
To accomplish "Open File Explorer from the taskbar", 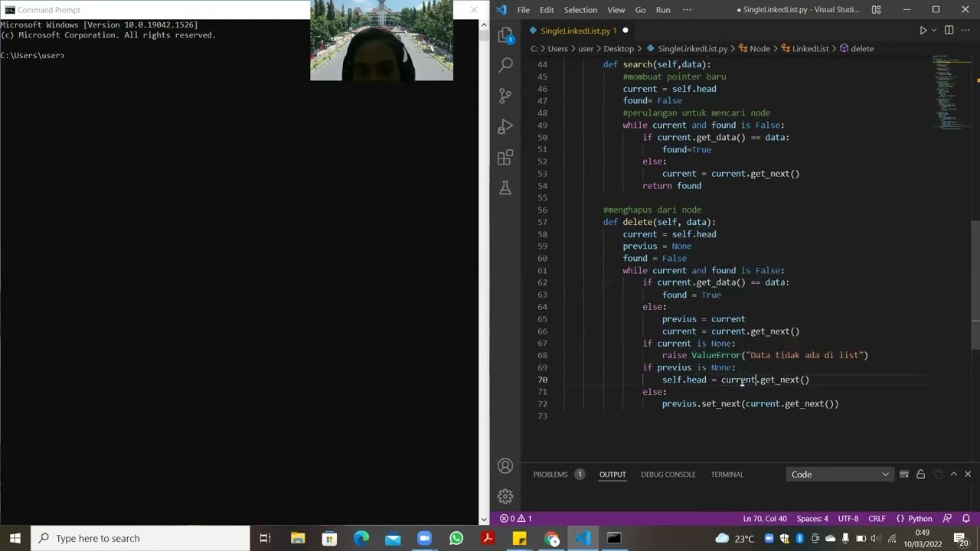I will pyautogui.click(x=298, y=538).
